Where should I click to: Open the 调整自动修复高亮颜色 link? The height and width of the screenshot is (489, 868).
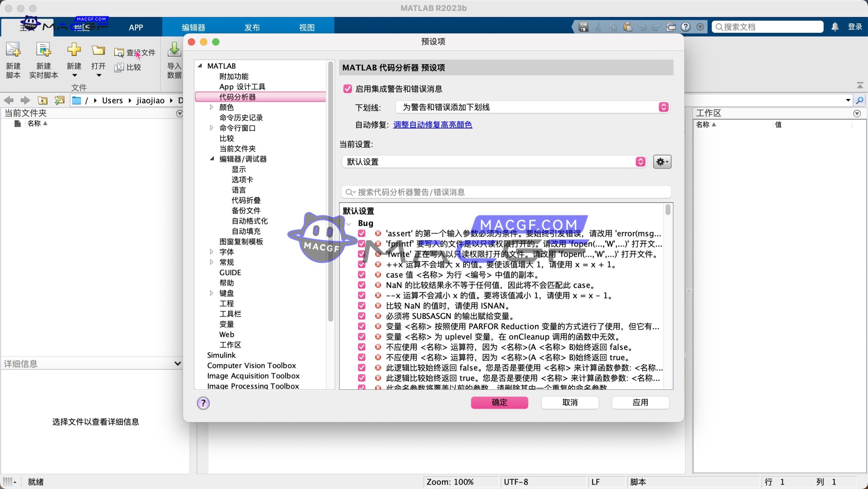tap(432, 125)
